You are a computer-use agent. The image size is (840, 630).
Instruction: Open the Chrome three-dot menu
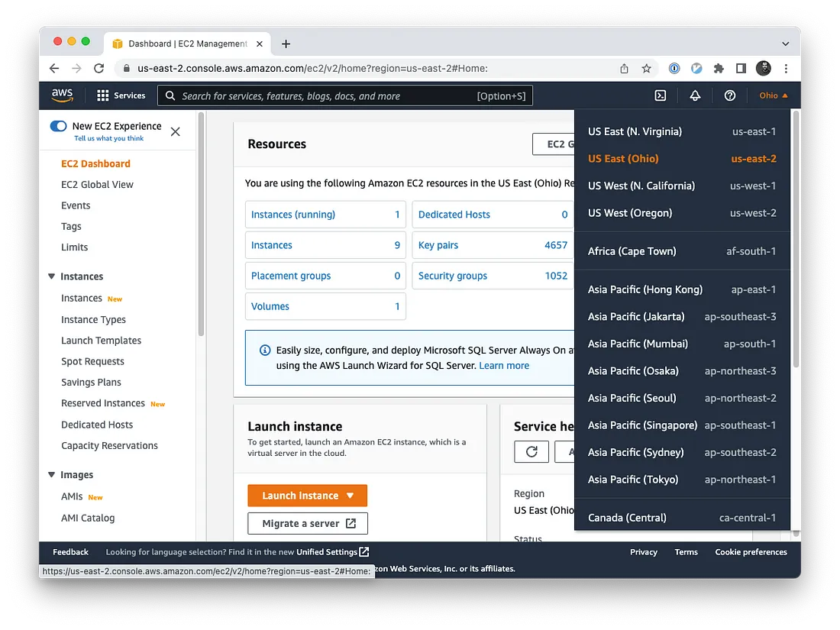(x=786, y=68)
